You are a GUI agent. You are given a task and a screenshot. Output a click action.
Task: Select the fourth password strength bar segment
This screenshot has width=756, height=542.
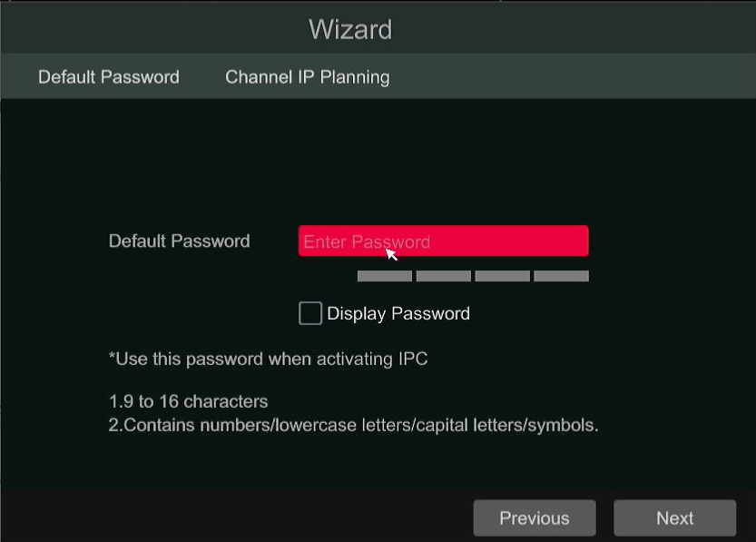pyautogui.click(x=561, y=276)
